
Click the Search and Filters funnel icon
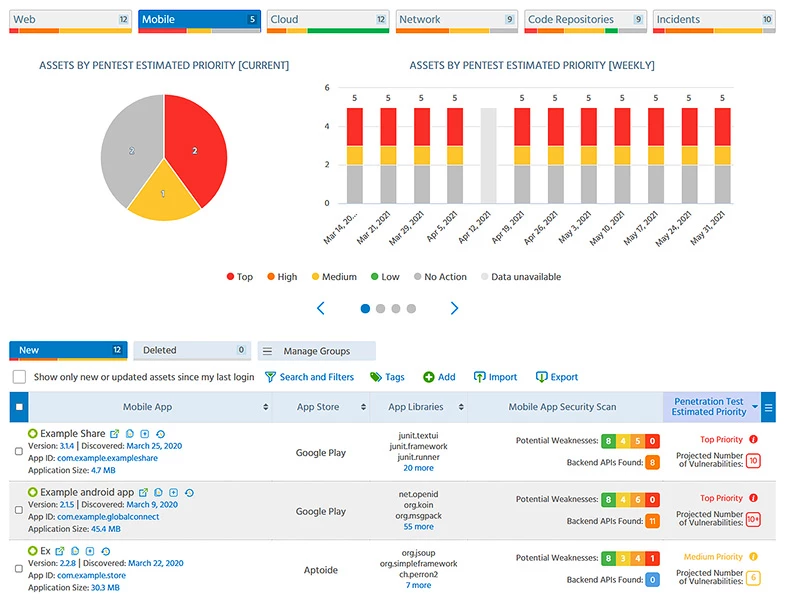point(270,377)
